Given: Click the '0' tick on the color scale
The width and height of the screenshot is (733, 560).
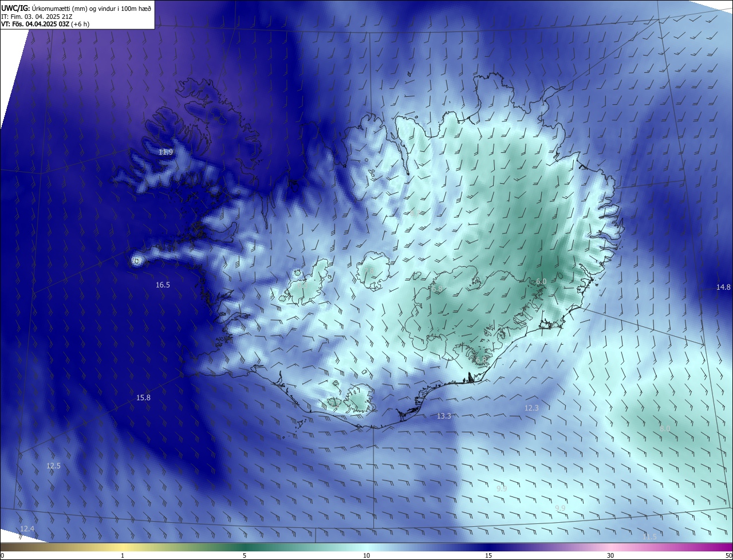Looking at the screenshot, I should (2, 555).
